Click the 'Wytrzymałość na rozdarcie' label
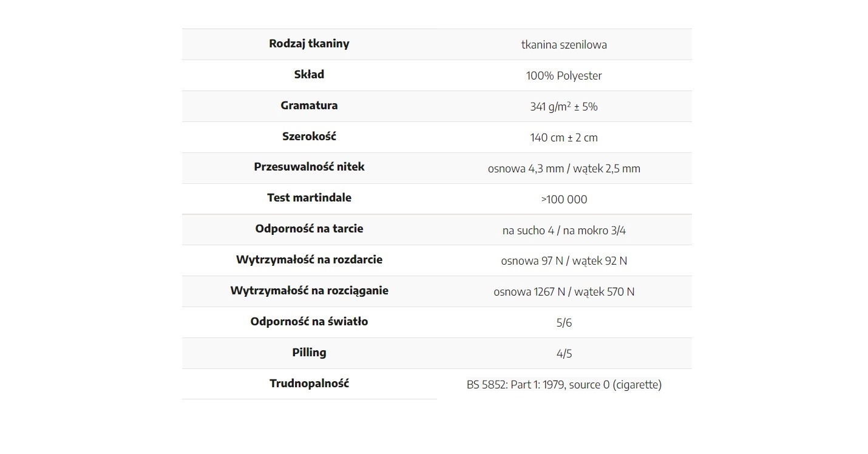The width and height of the screenshot is (868, 454). 309,260
